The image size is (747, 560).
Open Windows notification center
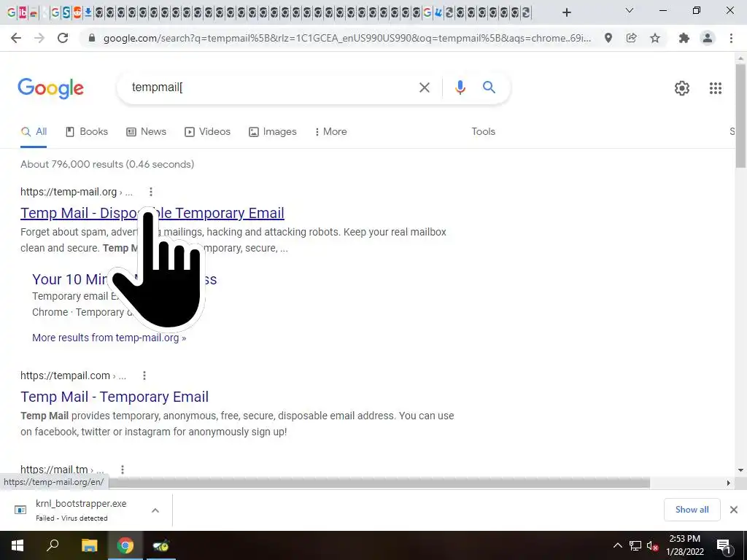tap(724, 545)
